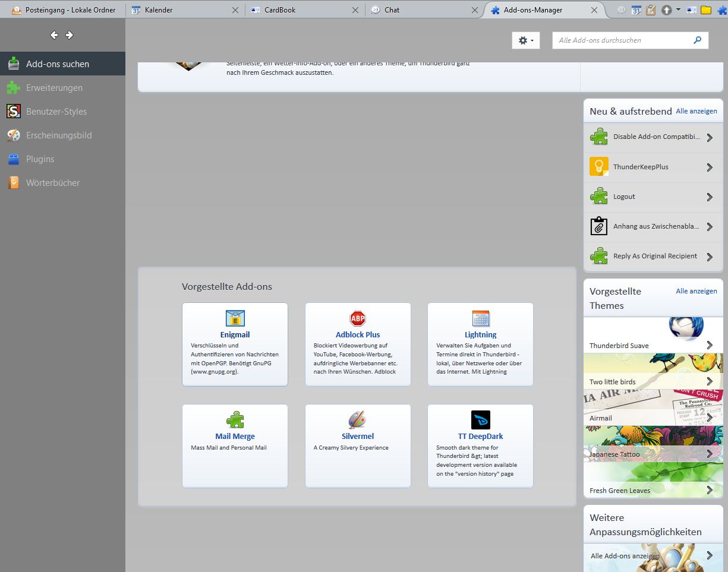Click Alle Add-ons anzeigen entry
The height and width of the screenshot is (572, 728).
pyautogui.click(x=653, y=556)
